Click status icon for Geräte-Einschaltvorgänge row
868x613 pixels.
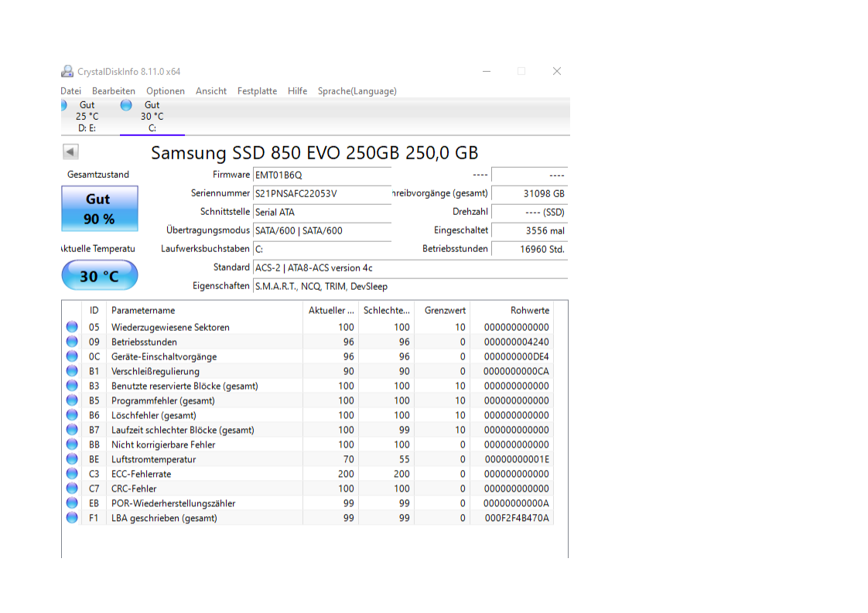[72, 356]
